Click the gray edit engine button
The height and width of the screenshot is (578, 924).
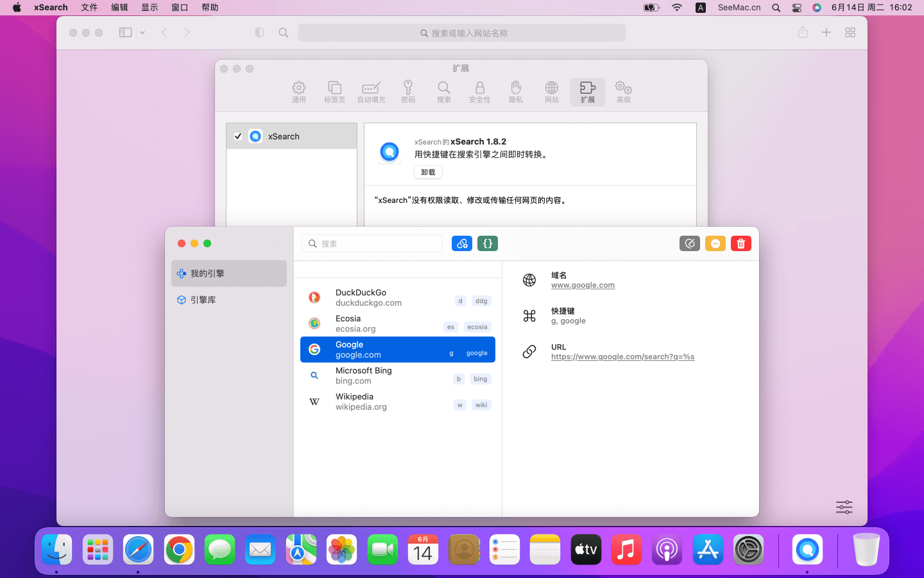[690, 243]
